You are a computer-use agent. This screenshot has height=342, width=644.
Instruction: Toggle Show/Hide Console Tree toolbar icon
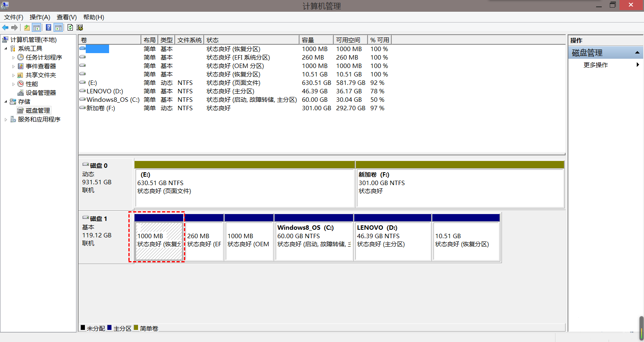37,27
